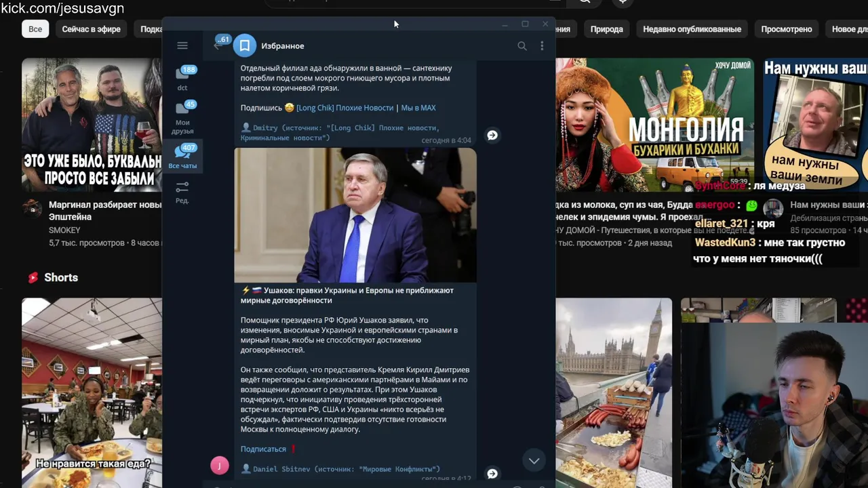Select Недавно опубликованные filter chip
Viewport: 868px width, 488px height.
click(x=692, y=29)
